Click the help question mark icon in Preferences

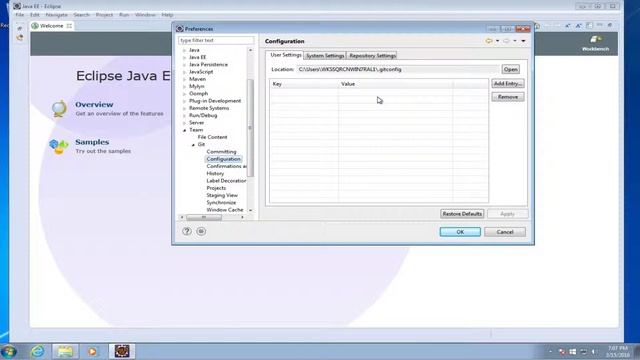pos(187,231)
